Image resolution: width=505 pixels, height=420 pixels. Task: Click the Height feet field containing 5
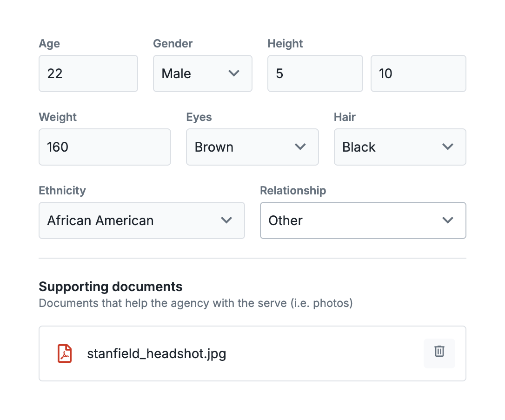(315, 73)
